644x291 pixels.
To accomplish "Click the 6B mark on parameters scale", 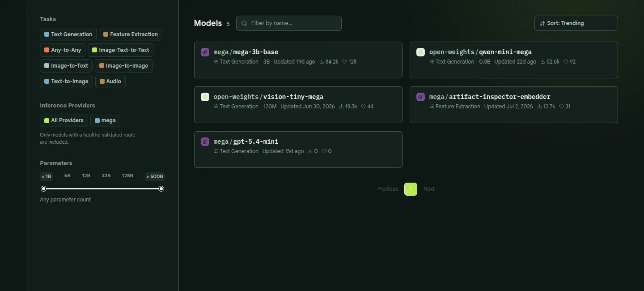I will coord(68,176).
